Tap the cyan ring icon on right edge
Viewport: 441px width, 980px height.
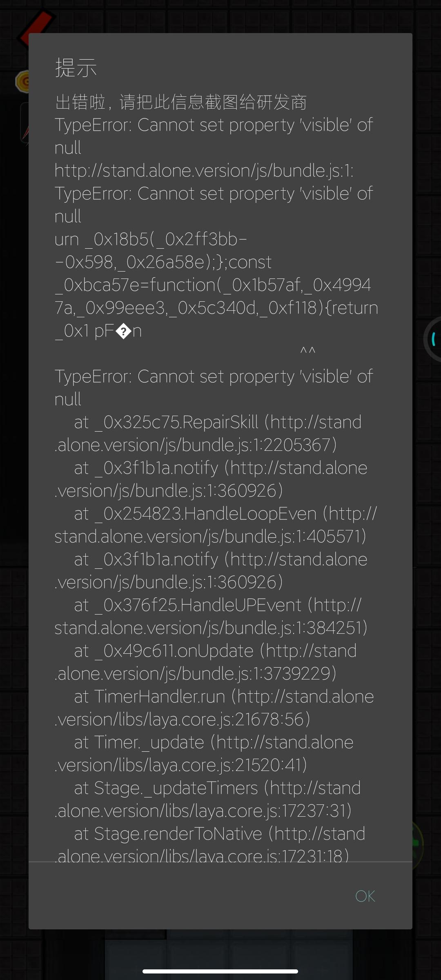[433, 339]
